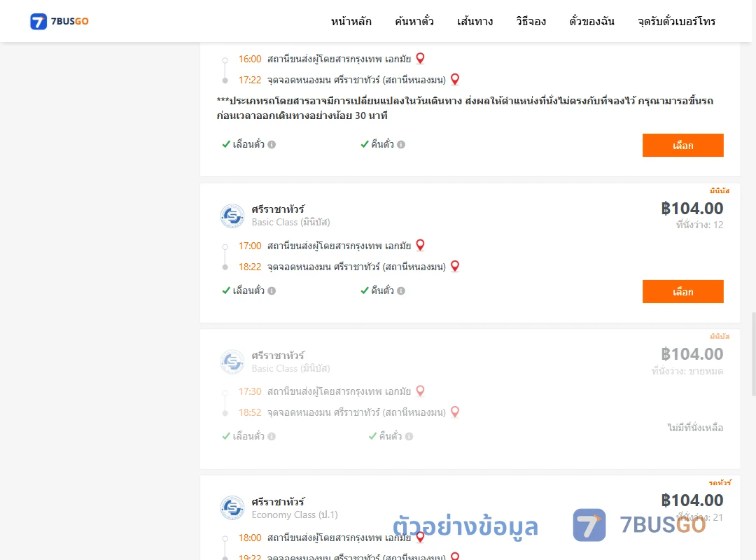
Task: Select the 17:00 trip with เลือก button
Action: click(x=682, y=291)
